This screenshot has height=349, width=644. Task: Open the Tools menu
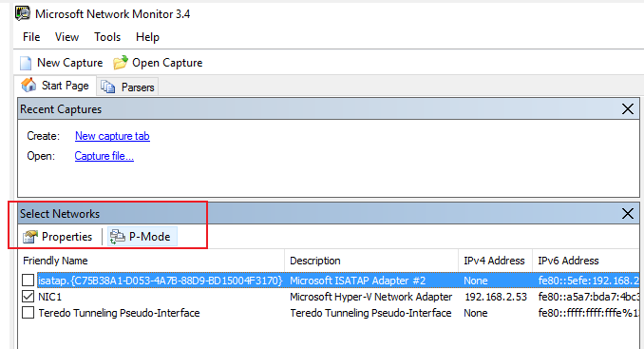click(x=107, y=37)
